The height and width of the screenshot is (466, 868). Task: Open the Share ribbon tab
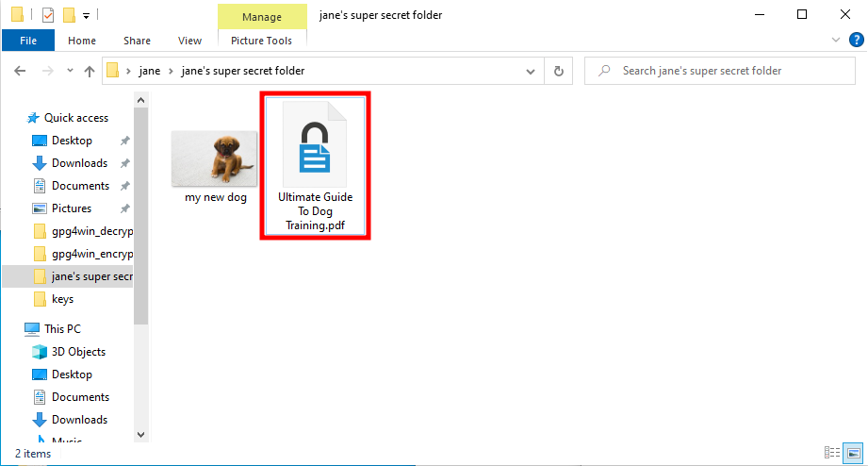pos(137,41)
